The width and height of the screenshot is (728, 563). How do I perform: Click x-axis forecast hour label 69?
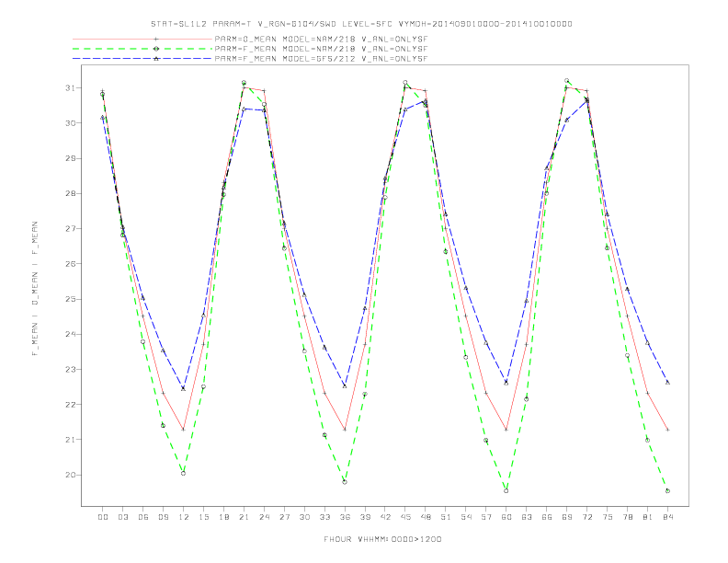[x=567, y=517]
